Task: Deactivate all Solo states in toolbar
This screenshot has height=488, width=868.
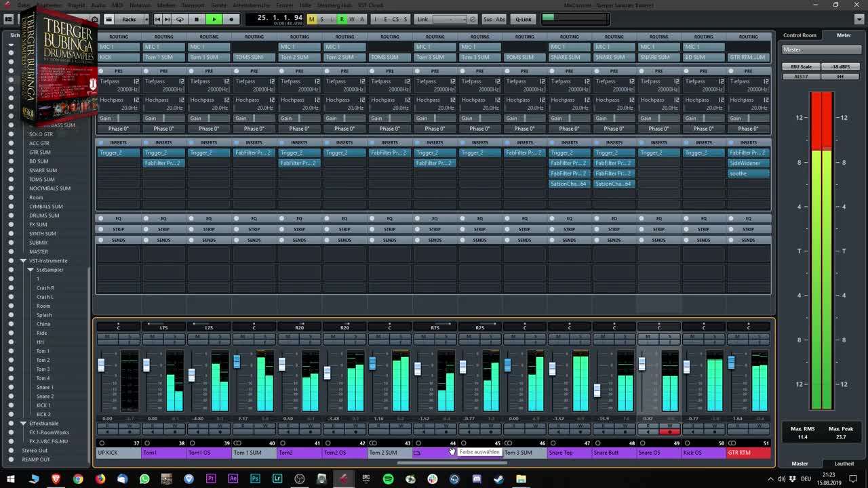Action: (322, 19)
